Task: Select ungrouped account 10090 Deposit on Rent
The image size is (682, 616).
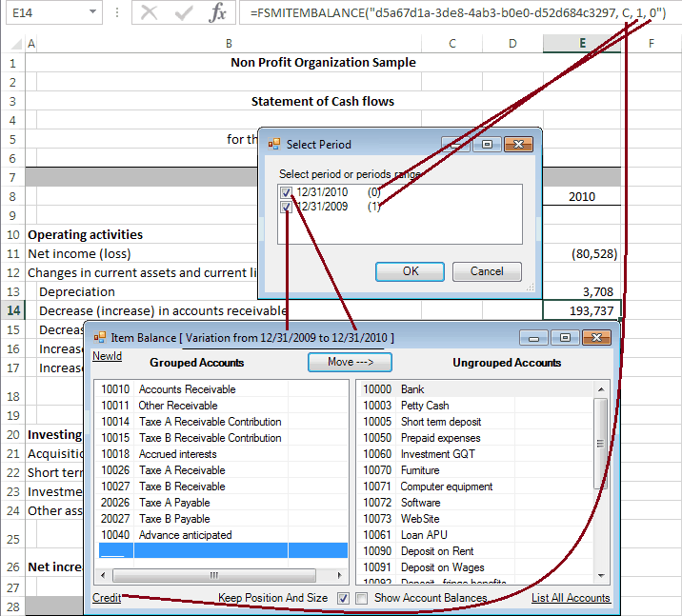Action: 476,551
